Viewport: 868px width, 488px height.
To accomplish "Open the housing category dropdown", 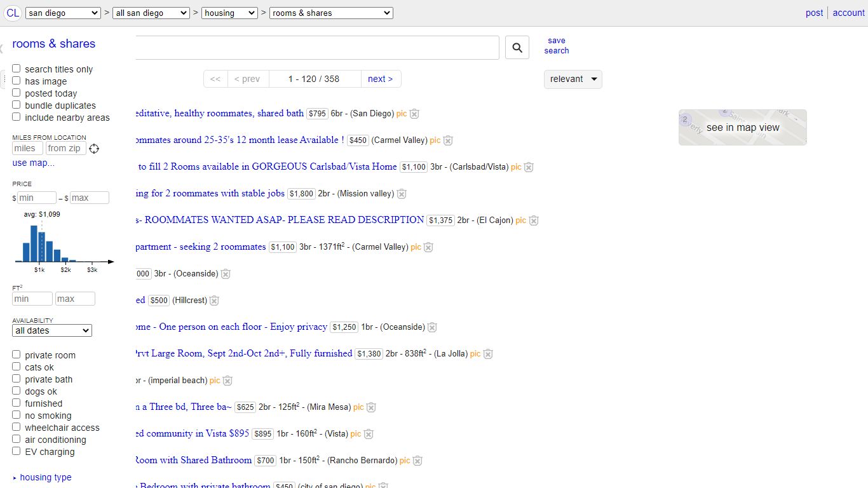I will click(x=230, y=13).
